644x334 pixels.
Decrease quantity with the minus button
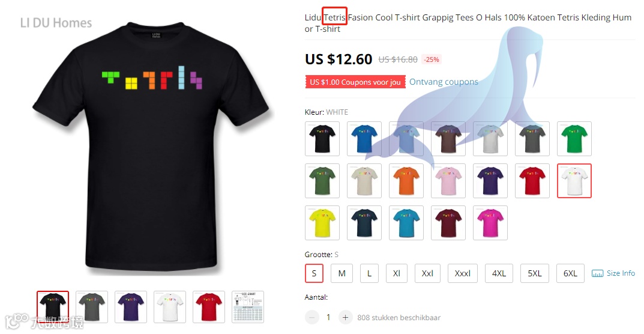[x=311, y=317]
